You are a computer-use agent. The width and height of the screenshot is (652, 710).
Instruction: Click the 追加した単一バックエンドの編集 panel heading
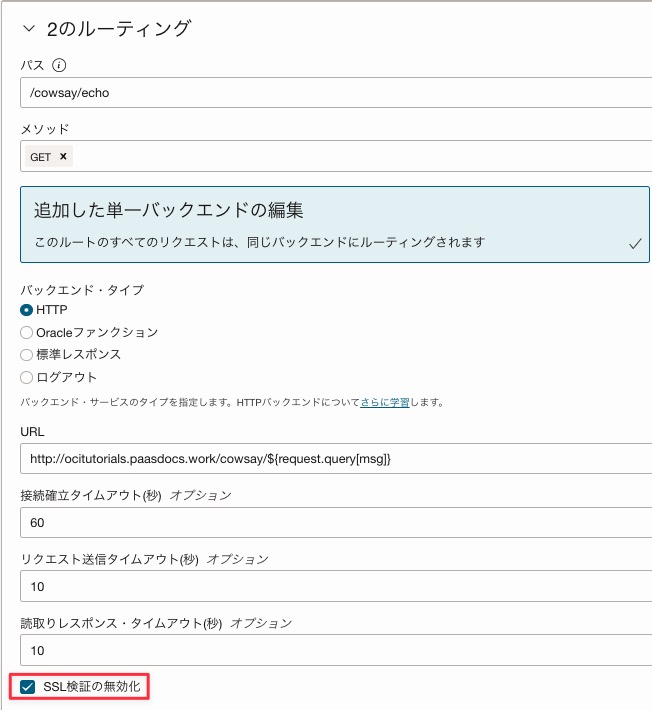pos(168,210)
